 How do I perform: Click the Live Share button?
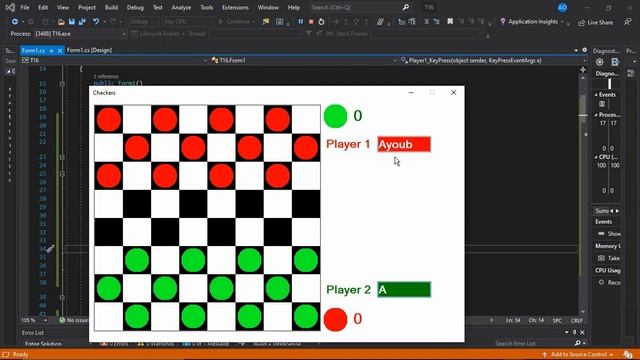click(x=596, y=22)
